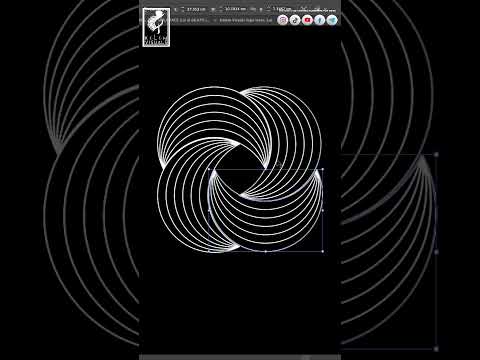Screen dimensions: 480x360
Task: Click the bottom-center handle of selection box
Action: (266, 251)
